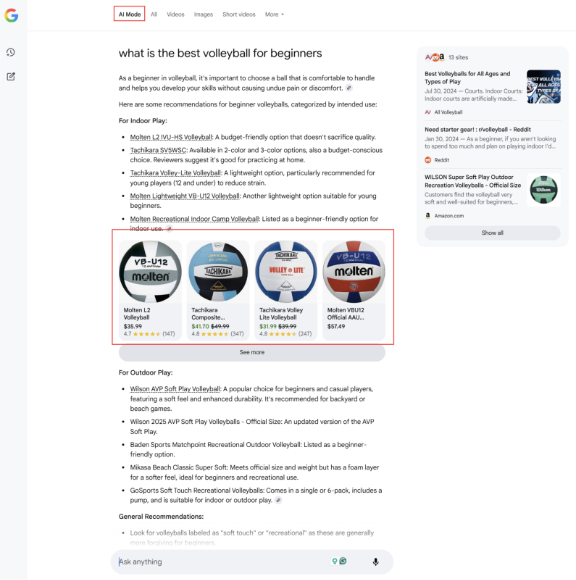Switch to the All tab
This screenshot has height=580, width=576.
coord(154,14)
